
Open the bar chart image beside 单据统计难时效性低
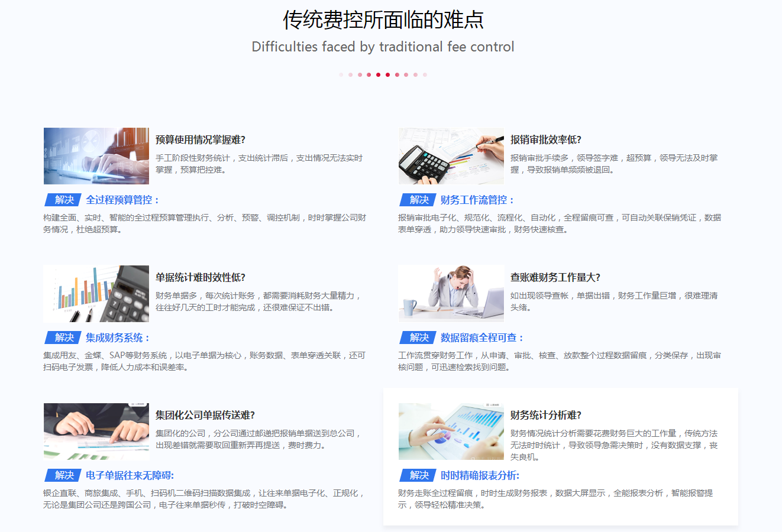coord(96,294)
